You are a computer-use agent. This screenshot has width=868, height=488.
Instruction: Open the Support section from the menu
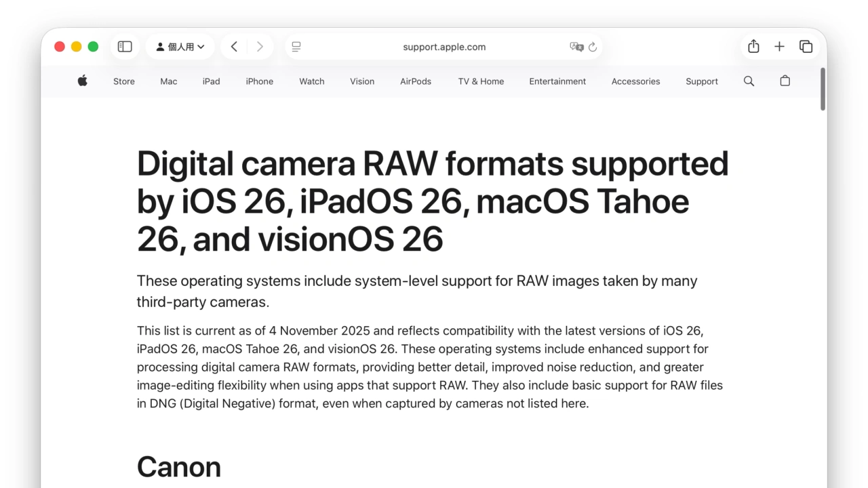(701, 81)
